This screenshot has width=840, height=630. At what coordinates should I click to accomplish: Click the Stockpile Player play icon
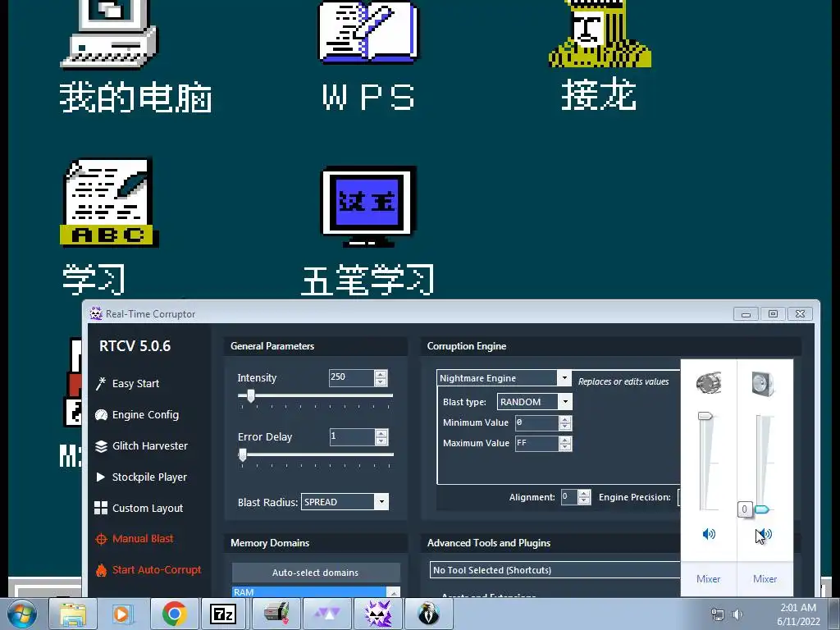100,477
